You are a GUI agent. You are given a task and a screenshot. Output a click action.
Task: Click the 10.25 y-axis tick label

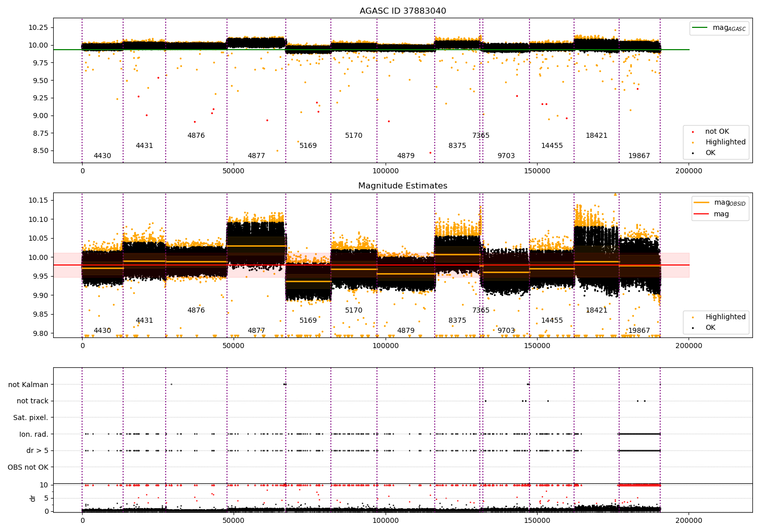tap(39, 27)
